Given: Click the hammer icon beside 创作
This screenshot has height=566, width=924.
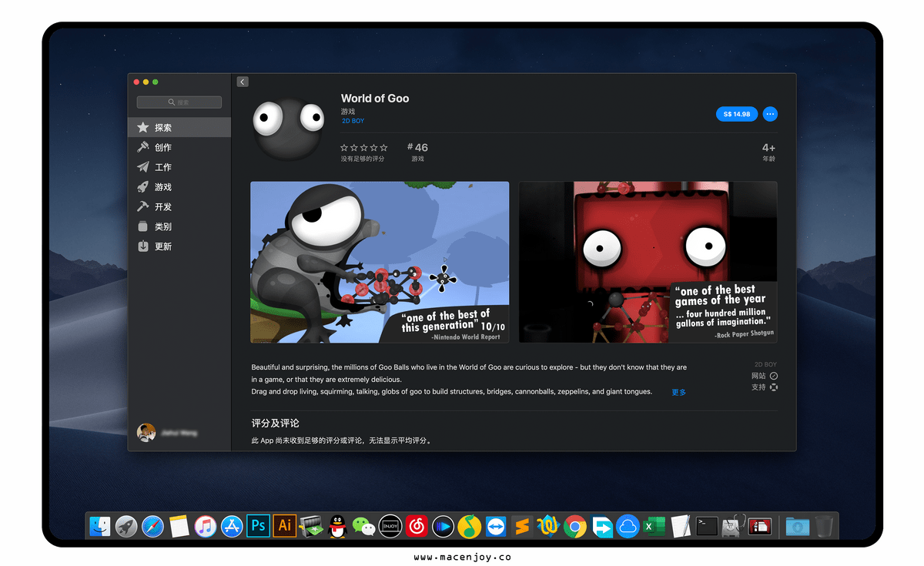Looking at the screenshot, I should coord(142,147).
